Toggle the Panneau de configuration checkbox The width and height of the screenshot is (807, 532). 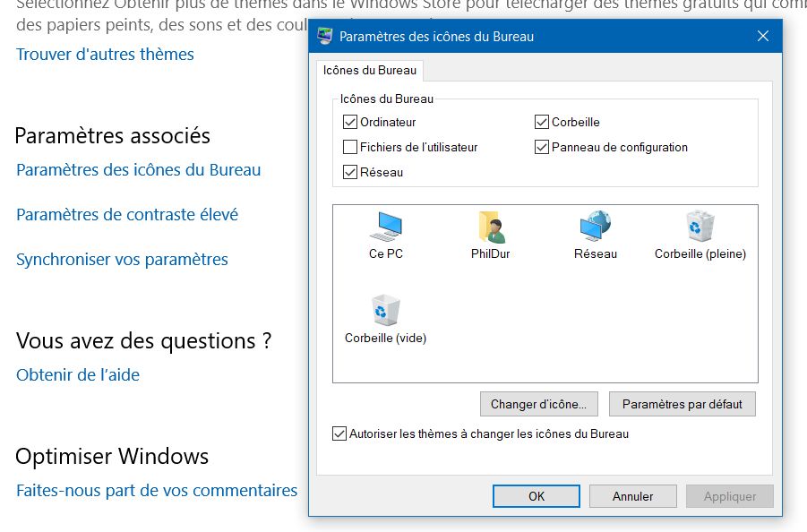point(542,147)
